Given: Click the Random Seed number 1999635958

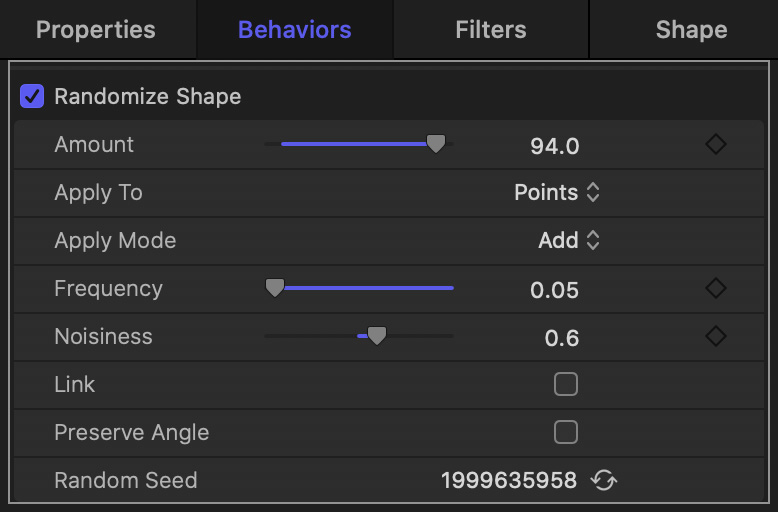Looking at the screenshot, I should (x=509, y=480).
